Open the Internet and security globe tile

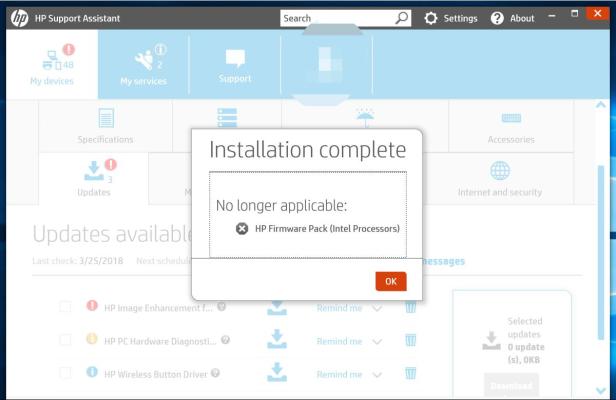coord(500,179)
